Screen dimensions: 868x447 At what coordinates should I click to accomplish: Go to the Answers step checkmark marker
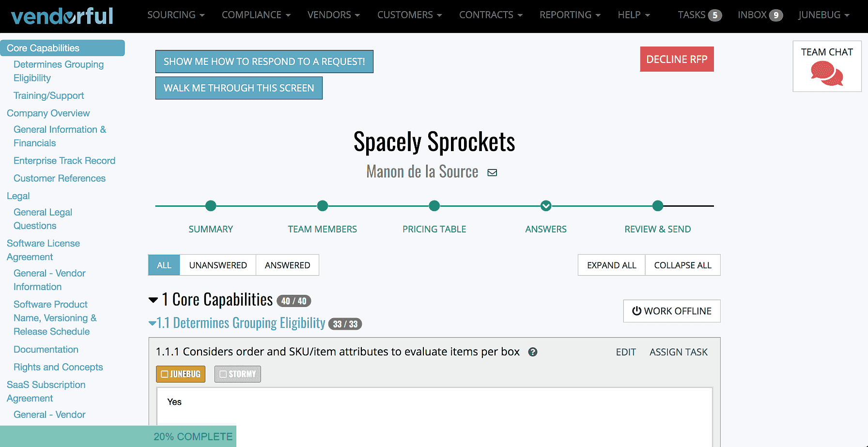tap(546, 206)
